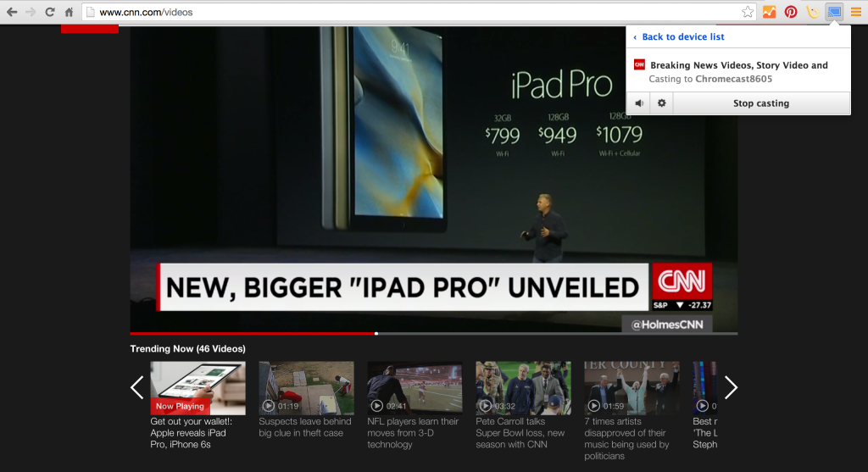Click the CNN logo in cast popup

(x=639, y=64)
